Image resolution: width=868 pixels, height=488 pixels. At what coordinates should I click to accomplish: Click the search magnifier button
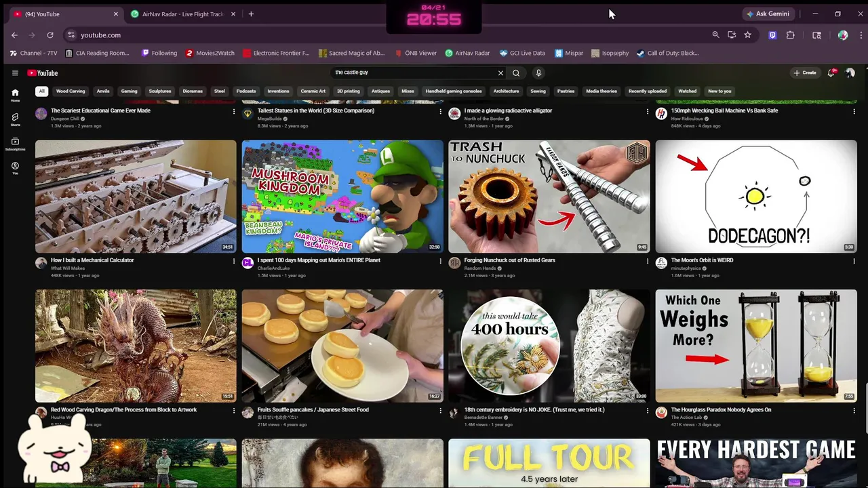[x=516, y=73]
